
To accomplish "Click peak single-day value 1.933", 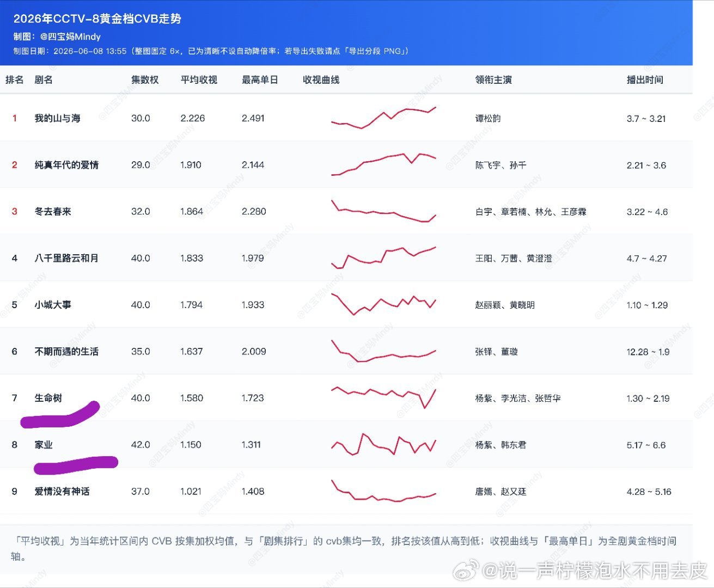I will [x=253, y=305].
